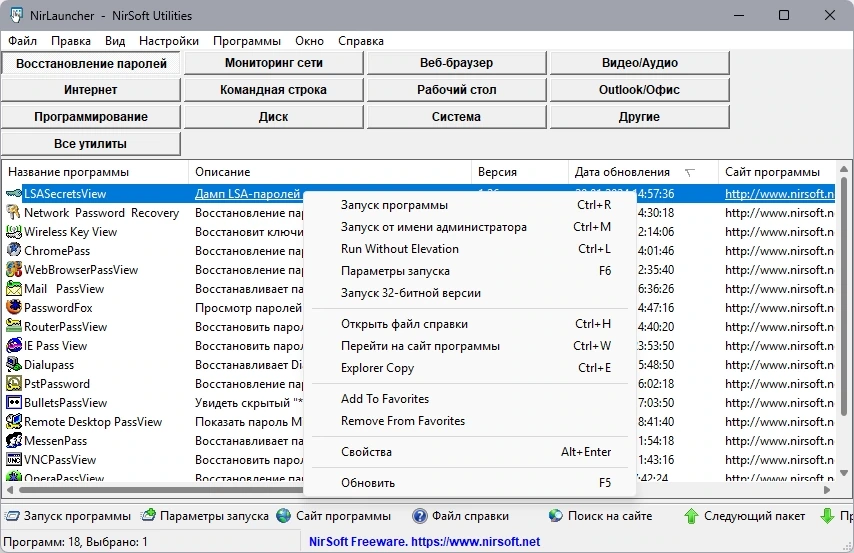Open the nirsoft.net link in status bar
Screen dimensions: 854x553
point(424,542)
